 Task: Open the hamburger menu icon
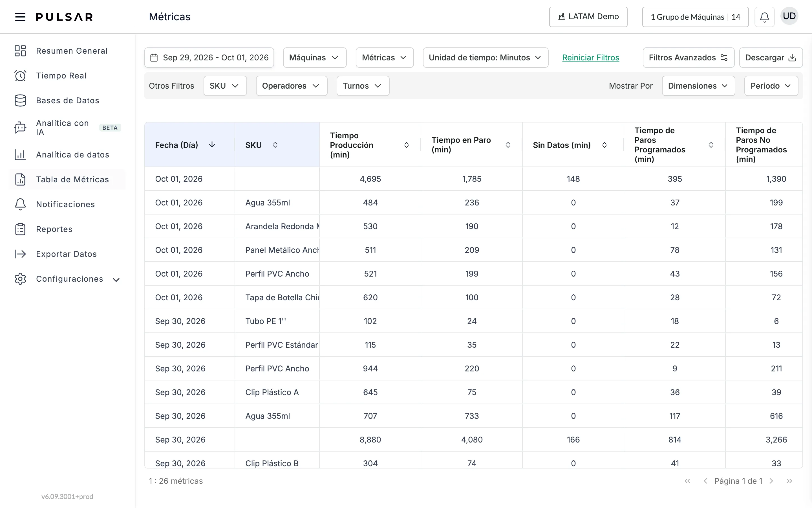pos(20,17)
